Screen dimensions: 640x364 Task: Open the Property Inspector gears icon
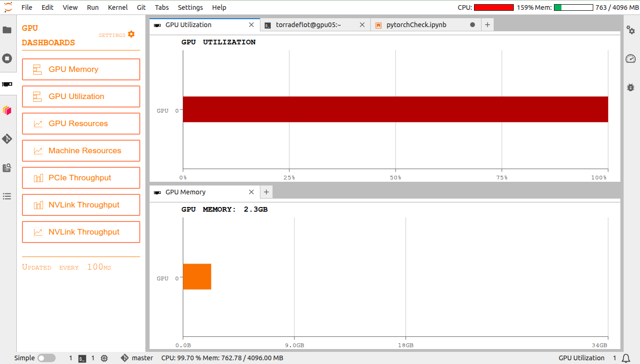(631, 30)
